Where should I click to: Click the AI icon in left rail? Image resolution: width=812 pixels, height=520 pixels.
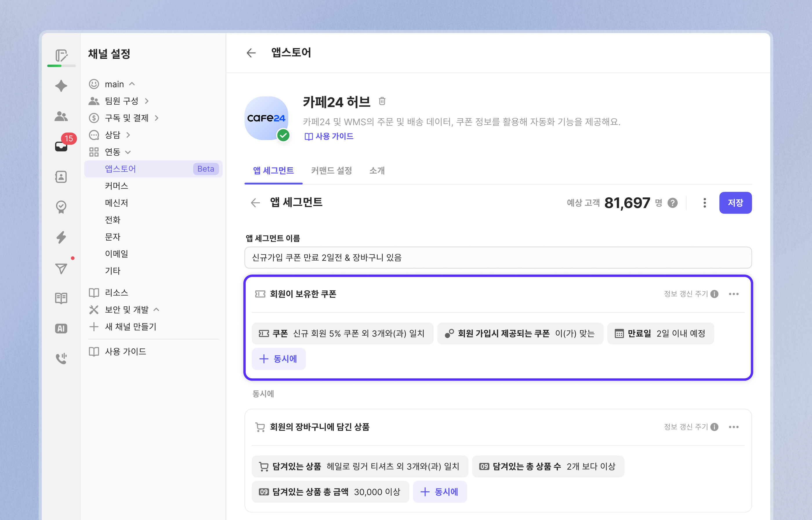coord(61,328)
